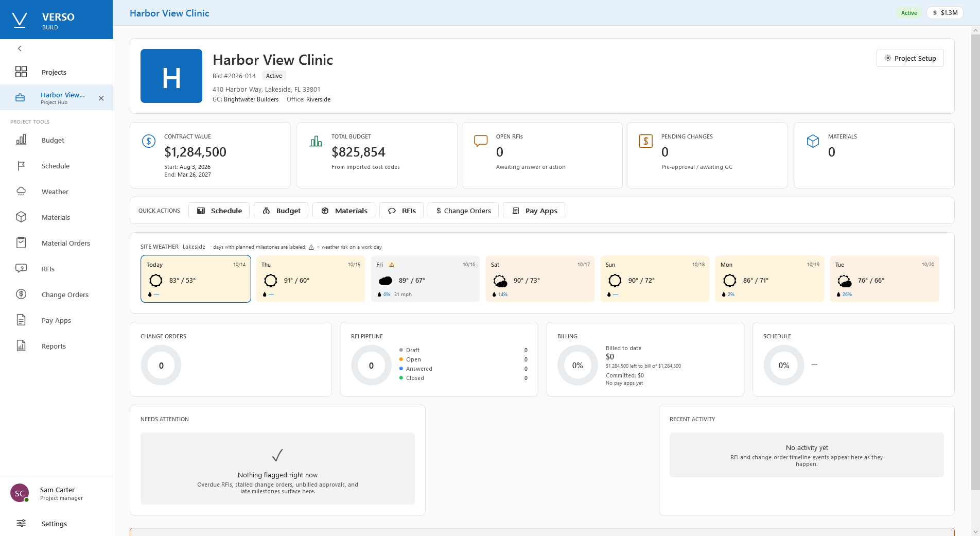Click Active status badge in header
Viewport: 980px width, 536px height.
coord(909,13)
